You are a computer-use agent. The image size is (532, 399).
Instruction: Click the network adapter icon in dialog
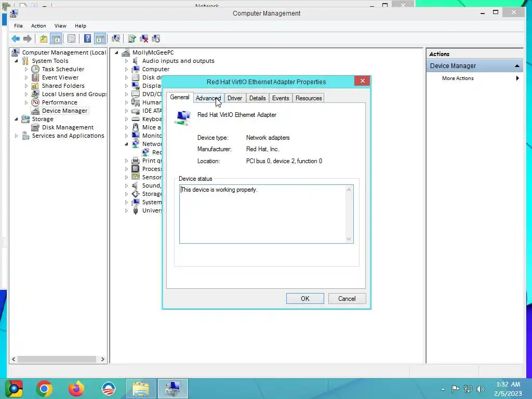point(182,118)
